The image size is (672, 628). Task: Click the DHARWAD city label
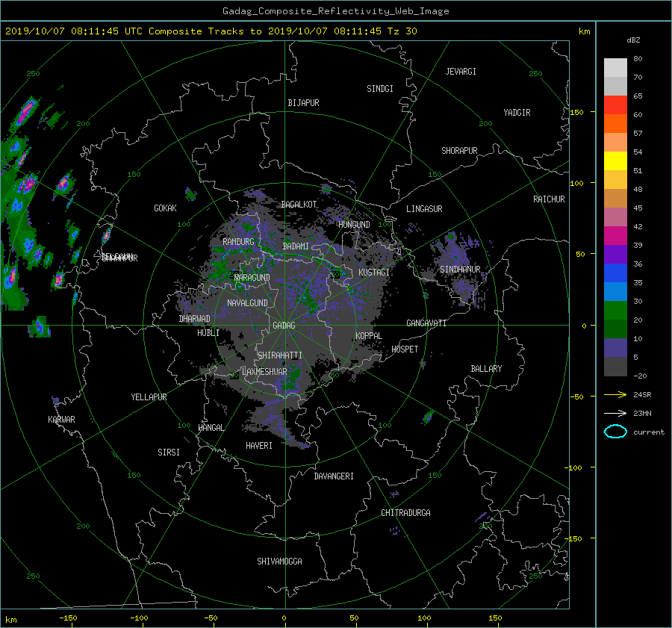[x=194, y=319]
